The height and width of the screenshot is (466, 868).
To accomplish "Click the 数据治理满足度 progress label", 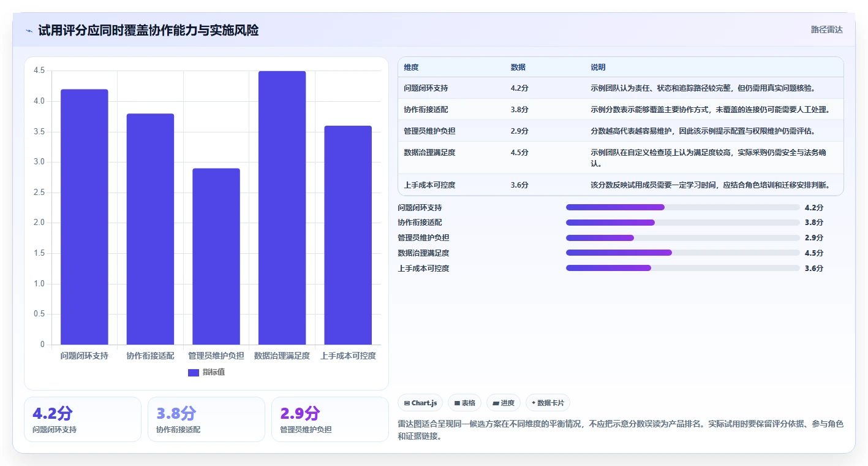I will [x=423, y=253].
